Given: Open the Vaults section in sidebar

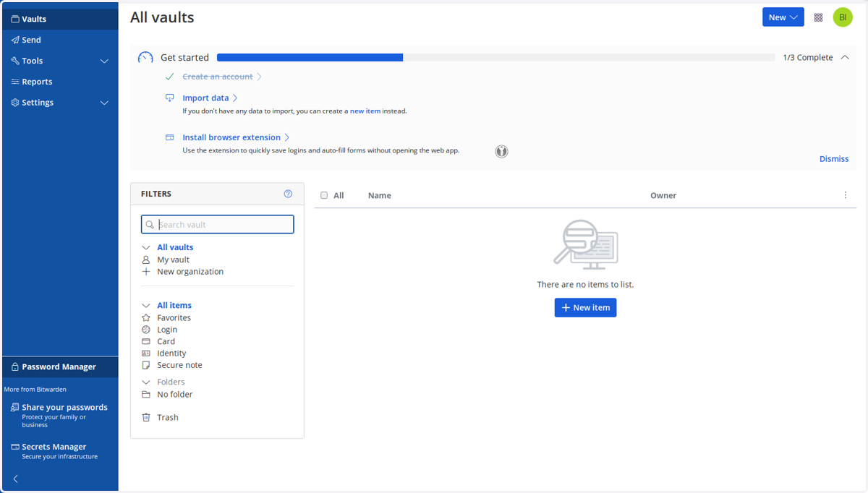Looking at the screenshot, I should click(x=60, y=20).
